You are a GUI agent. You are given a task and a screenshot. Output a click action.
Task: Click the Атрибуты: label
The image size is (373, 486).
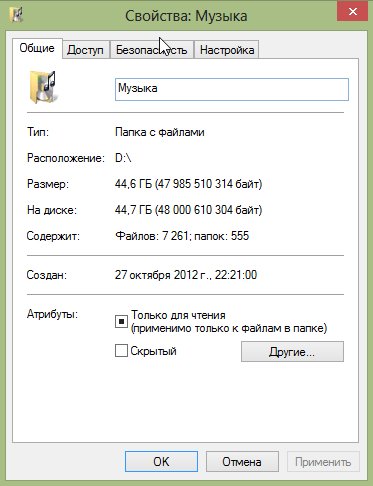click(52, 314)
